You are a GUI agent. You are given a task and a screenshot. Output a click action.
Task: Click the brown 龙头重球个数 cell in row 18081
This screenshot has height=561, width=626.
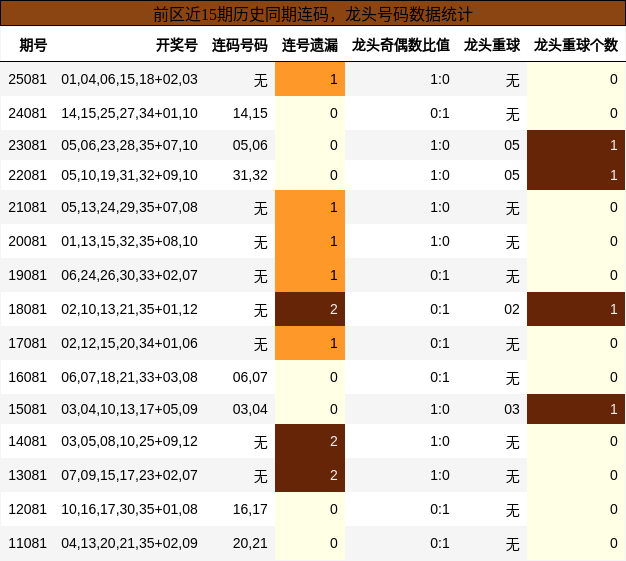[576, 309]
